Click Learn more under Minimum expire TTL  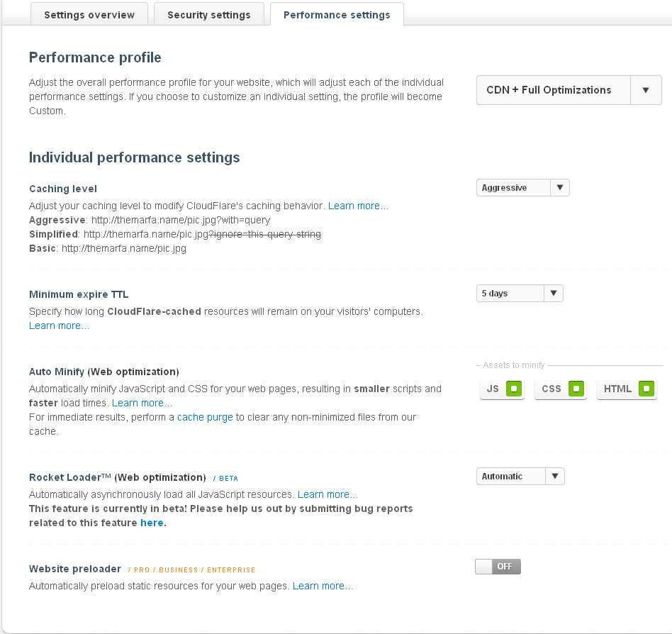(x=59, y=326)
